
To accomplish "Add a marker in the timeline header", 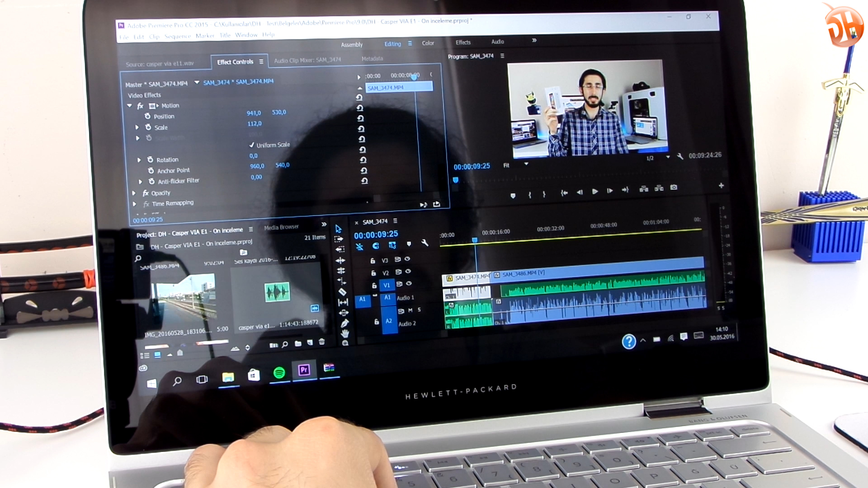I will click(409, 244).
